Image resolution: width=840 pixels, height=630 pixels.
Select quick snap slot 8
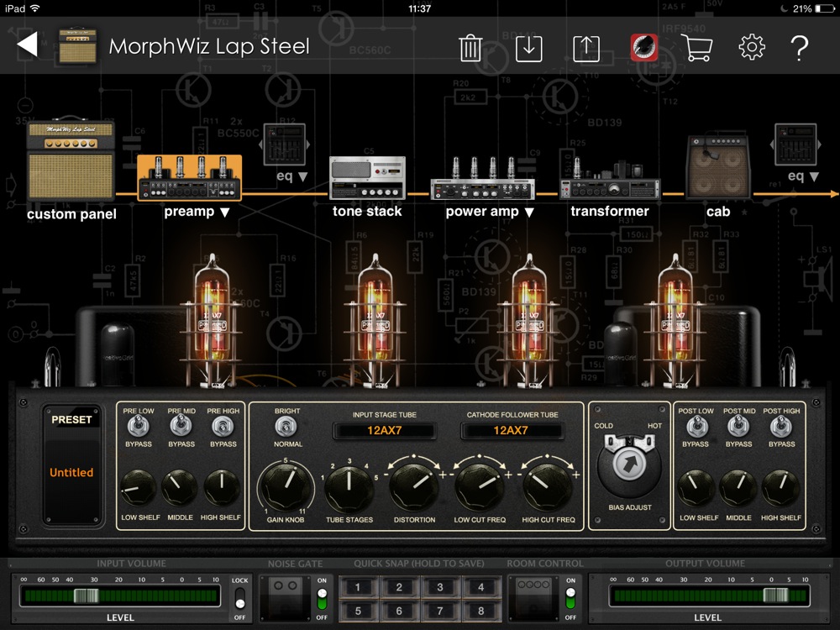[480, 611]
